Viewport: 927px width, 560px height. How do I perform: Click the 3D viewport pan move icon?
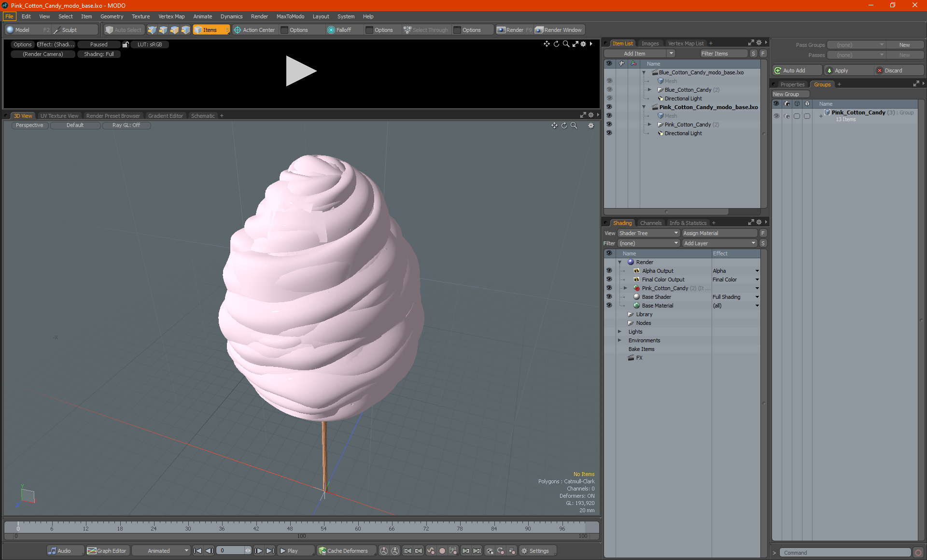(x=554, y=126)
